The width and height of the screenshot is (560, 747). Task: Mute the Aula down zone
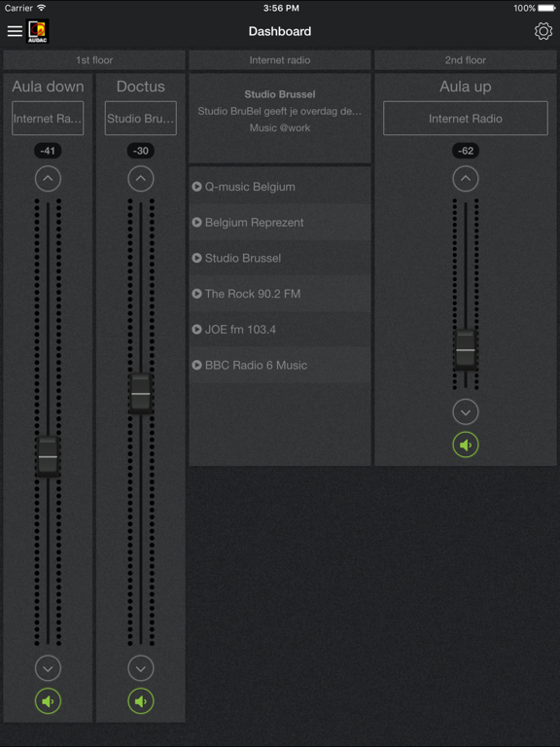tap(48, 700)
